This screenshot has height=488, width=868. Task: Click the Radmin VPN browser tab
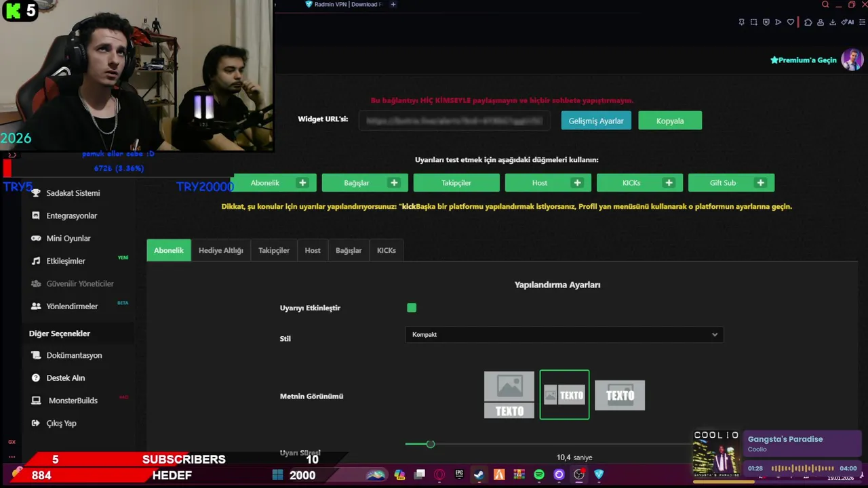coord(344,5)
